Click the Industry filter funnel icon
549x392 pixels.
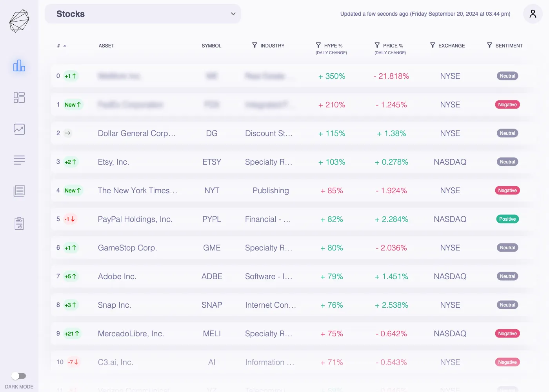pyautogui.click(x=255, y=45)
